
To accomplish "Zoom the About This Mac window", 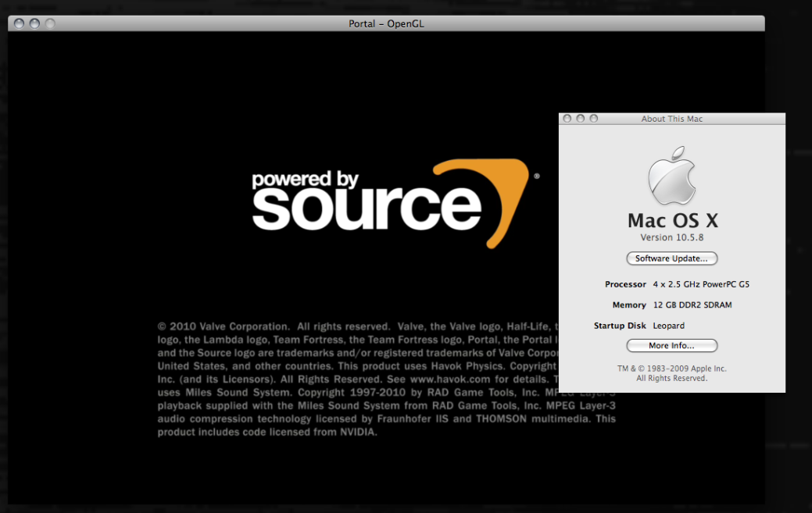I will 594,119.
